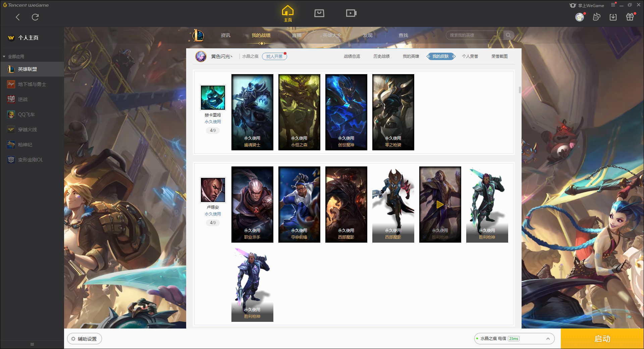Open the 查找 tab
This screenshot has height=349, width=644.
[403, 35]
